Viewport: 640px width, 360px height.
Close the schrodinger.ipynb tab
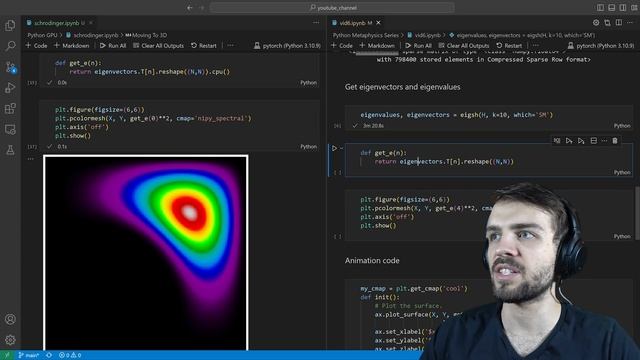[x=91, y=23]
